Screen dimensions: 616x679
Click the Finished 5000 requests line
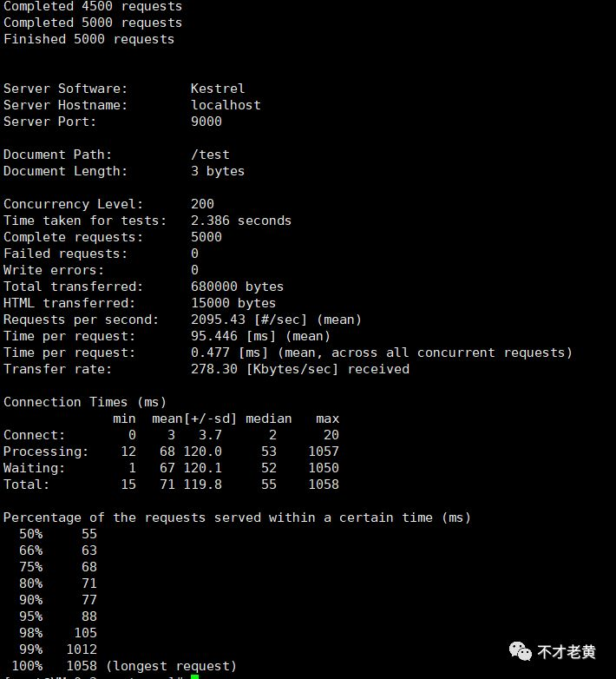pos(88,39)
